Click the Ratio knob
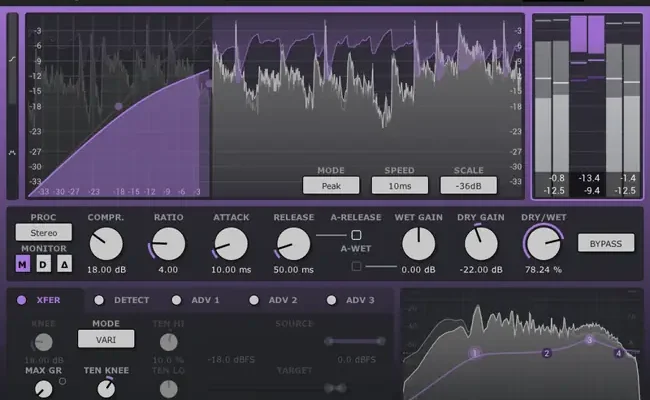This screenshot has width=650, height=400. [x=168, y=243]
